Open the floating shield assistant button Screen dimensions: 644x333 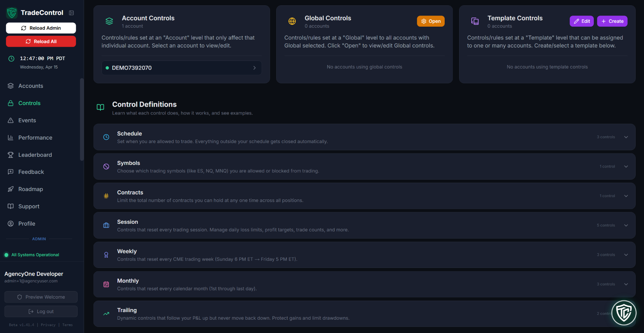click(624, 313)
